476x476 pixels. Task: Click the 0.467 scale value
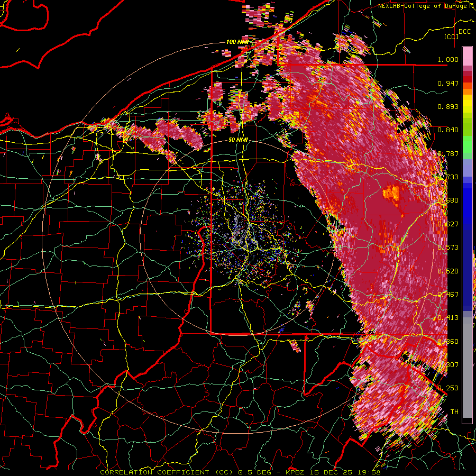[x=448, y=294]
